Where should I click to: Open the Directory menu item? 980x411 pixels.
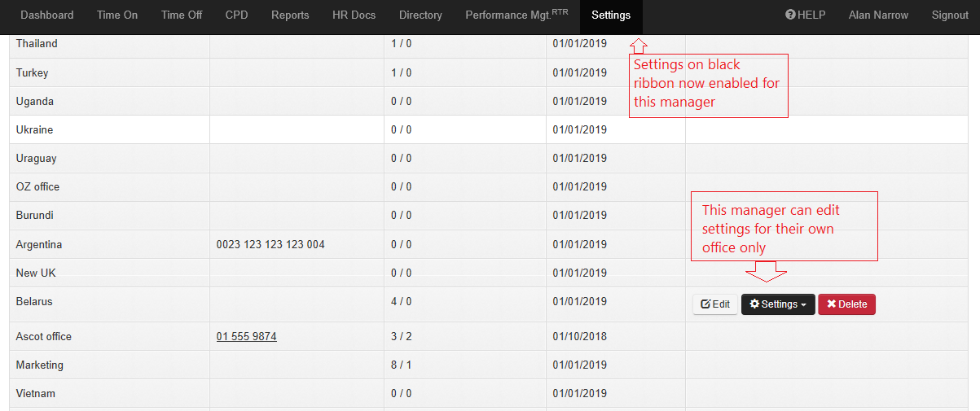[420, 15]
